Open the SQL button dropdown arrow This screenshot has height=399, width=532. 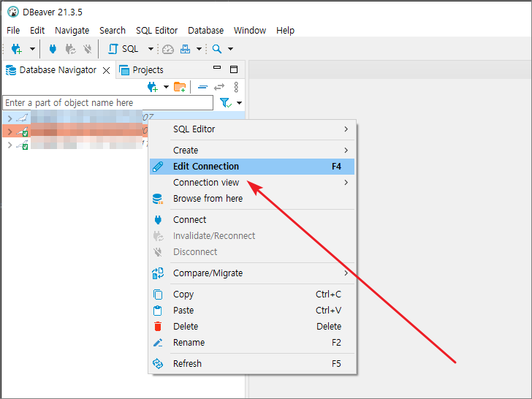151,49
